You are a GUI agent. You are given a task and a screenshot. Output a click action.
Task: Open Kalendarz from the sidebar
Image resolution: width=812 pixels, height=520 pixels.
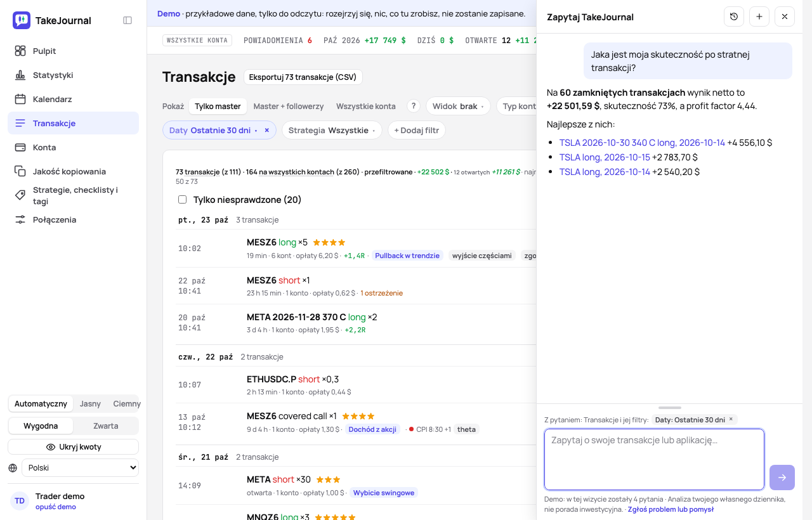coord(73,99)
